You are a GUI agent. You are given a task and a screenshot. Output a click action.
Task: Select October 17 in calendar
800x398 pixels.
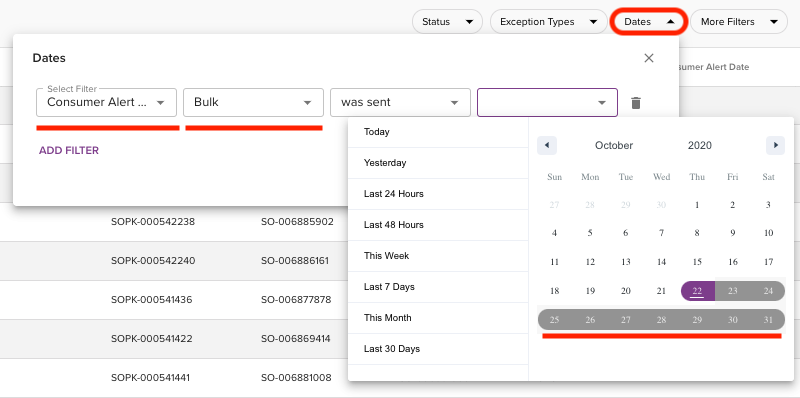click(768, 262)
